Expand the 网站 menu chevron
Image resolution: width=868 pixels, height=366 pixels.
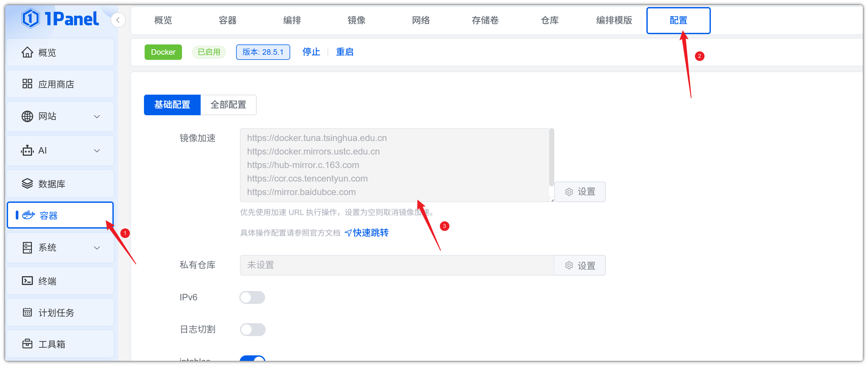97,117
